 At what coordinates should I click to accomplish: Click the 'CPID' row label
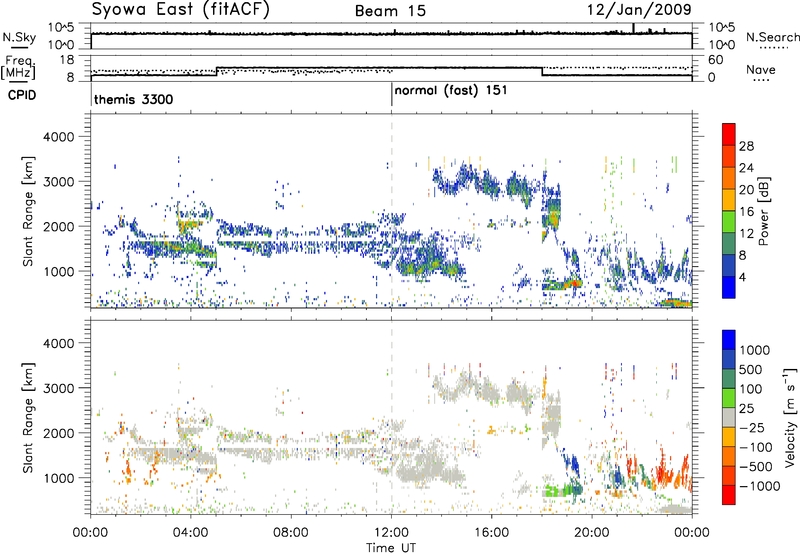click(21, 95)
